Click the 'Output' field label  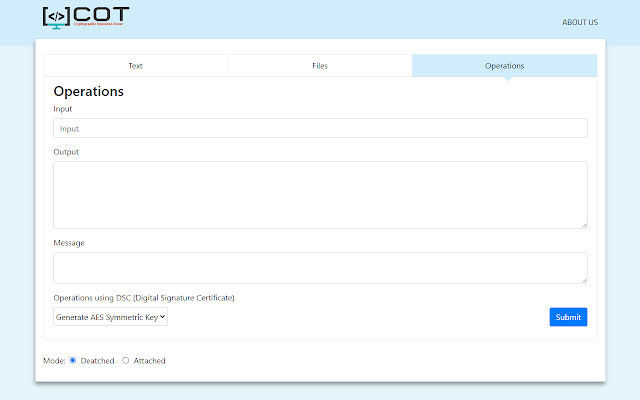tap(66, 152)
